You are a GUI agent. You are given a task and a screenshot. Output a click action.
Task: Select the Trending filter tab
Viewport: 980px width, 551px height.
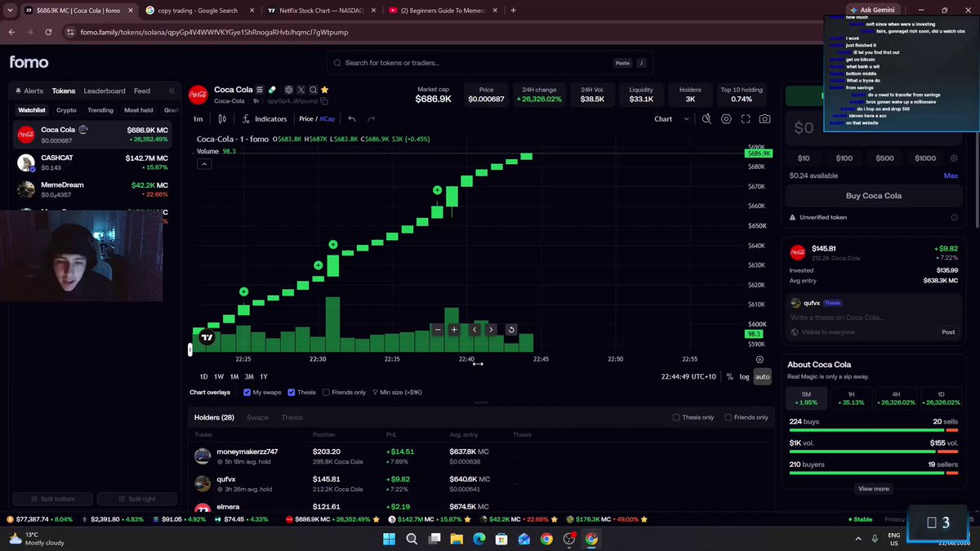[x=100, y=110]
